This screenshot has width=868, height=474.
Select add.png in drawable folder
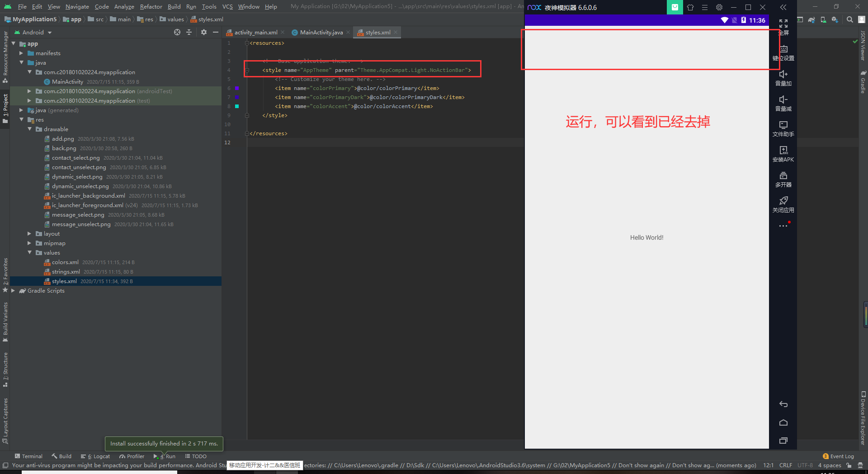tap(62, 138)
